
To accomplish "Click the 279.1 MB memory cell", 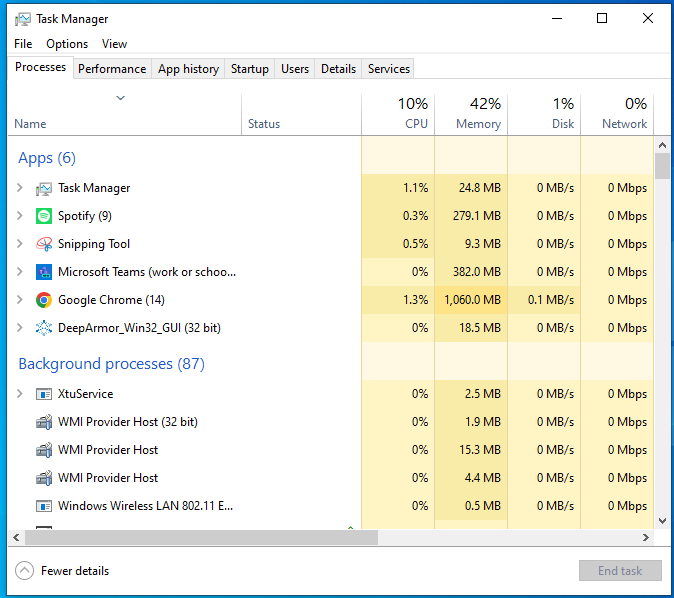I will pyautogui.click(x=471, y=216).
